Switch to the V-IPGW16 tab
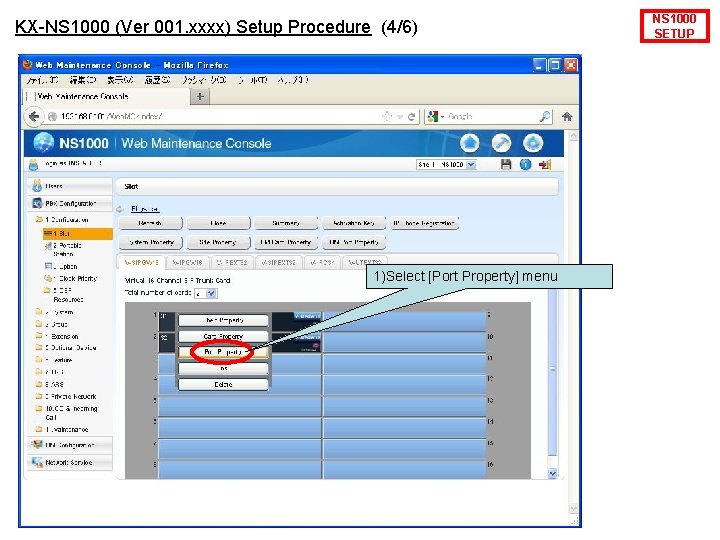720x540 pixels. tap(187, 263)
